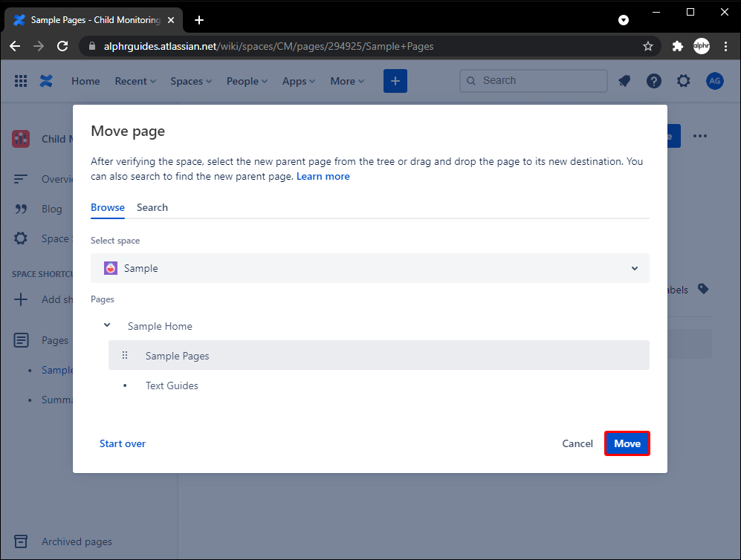741x560 pixels.
Task: Bookmark this page with star icon
Action: [x=648, y=46]
